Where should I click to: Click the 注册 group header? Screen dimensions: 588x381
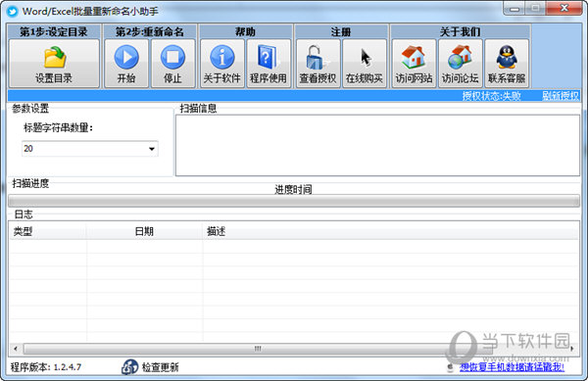click(x=341, y=32)
